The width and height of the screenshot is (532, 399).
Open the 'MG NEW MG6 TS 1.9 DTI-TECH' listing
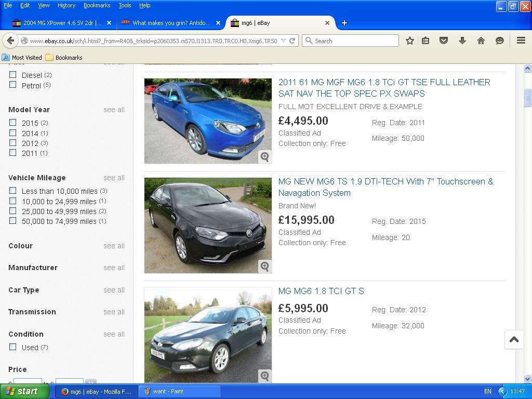pyautogui.click(x=386, y=187)
